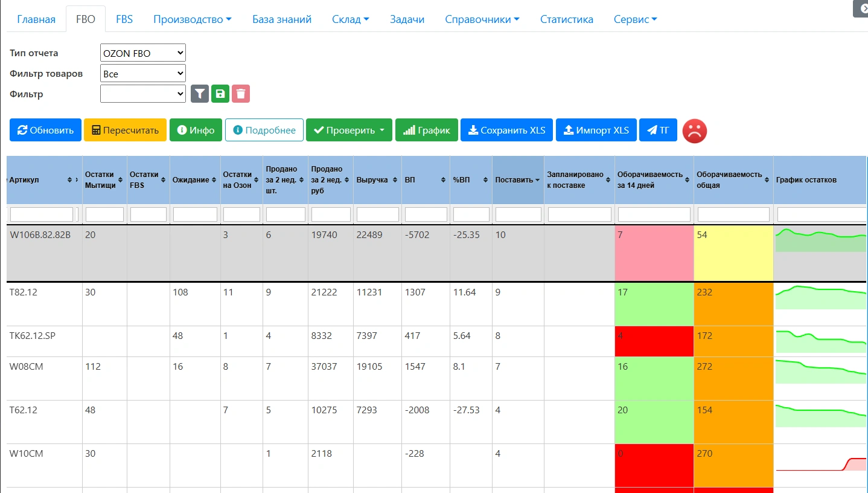This screenshot has height=493, width=868.
Task: Click the Обновить button
Action: coord(45,130)
